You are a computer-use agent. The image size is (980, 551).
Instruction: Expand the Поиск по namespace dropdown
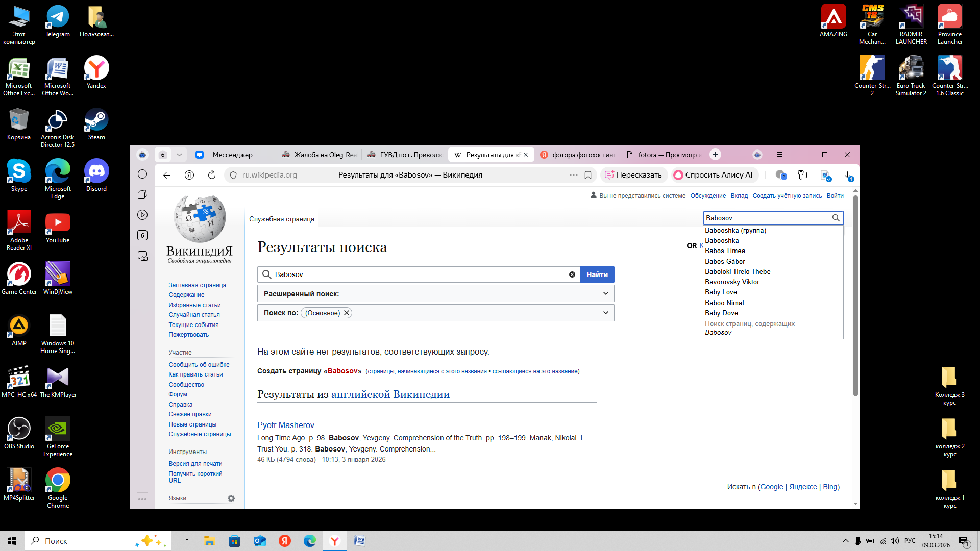click(605, 313)
